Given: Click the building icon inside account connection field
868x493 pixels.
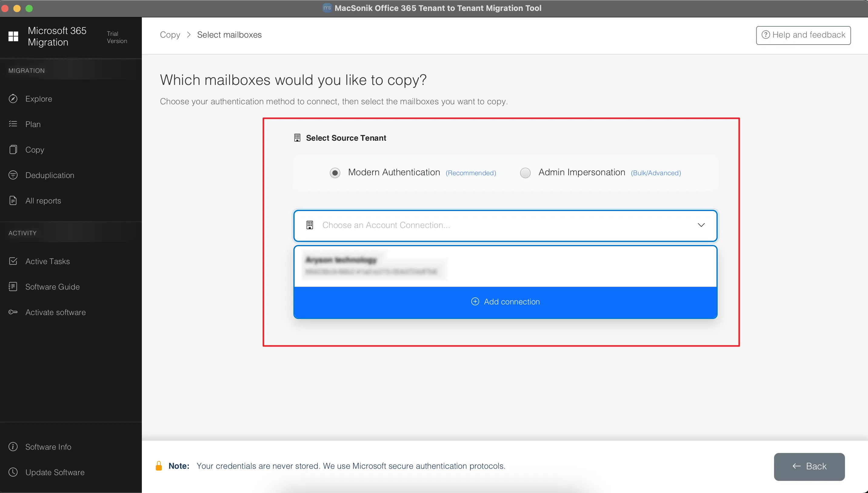Looking at the screenshot, I should (310, 225).
